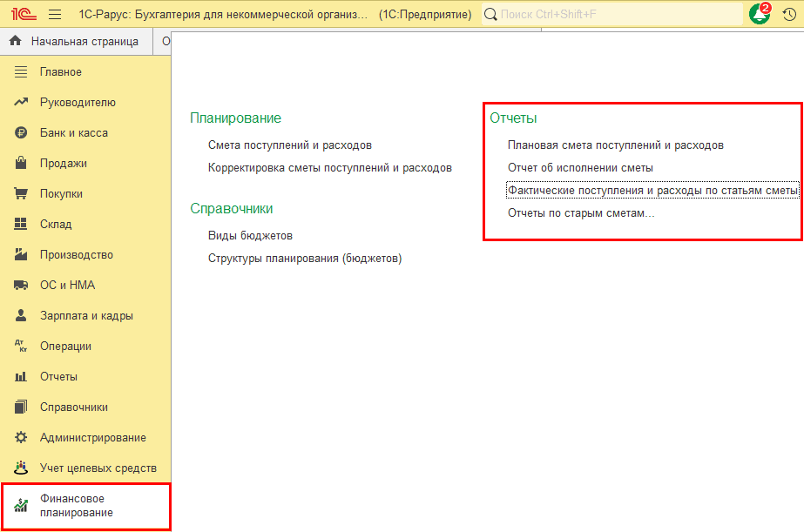Open Фактические поступления и расходы report
The width and height of the screenshot is (804, 532).
point(652,191)
